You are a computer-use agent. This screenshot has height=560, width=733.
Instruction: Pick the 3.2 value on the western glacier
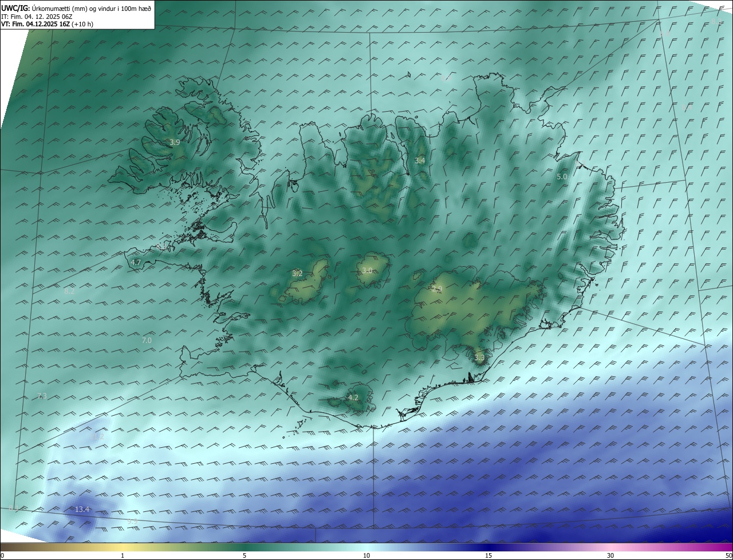coord(297,274)
